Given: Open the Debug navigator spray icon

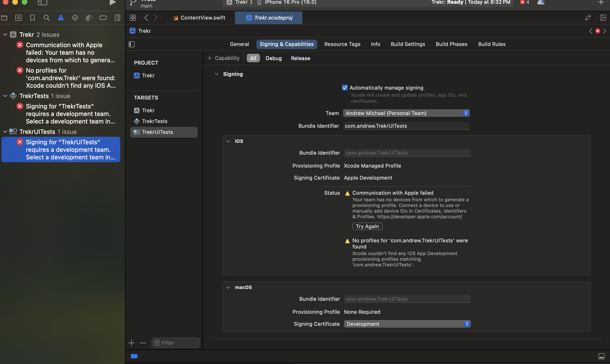Looking at the screenshot, I should [x=89, y=18].
